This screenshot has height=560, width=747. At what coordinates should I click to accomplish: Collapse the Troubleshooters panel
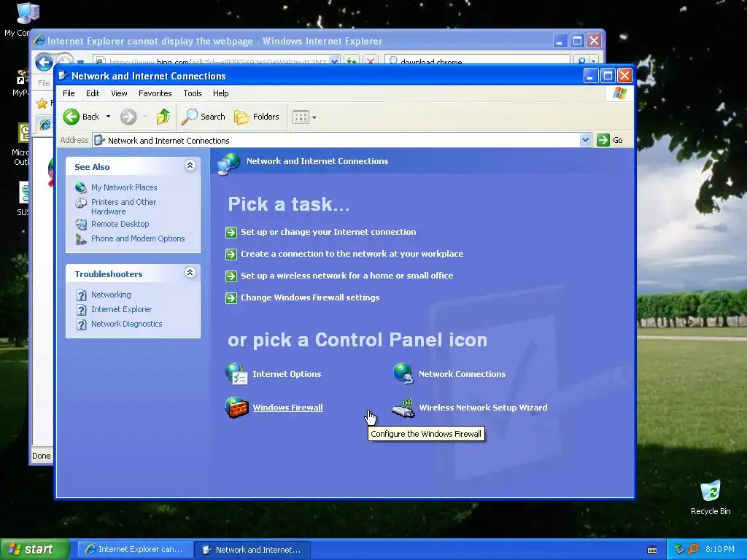click(190, 273)
